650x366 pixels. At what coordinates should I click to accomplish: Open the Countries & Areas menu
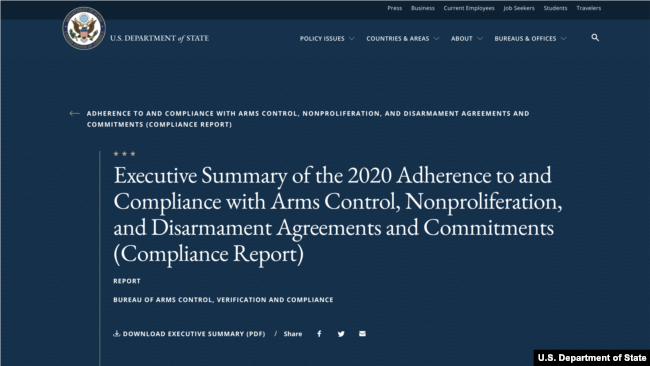coord(398,39)
